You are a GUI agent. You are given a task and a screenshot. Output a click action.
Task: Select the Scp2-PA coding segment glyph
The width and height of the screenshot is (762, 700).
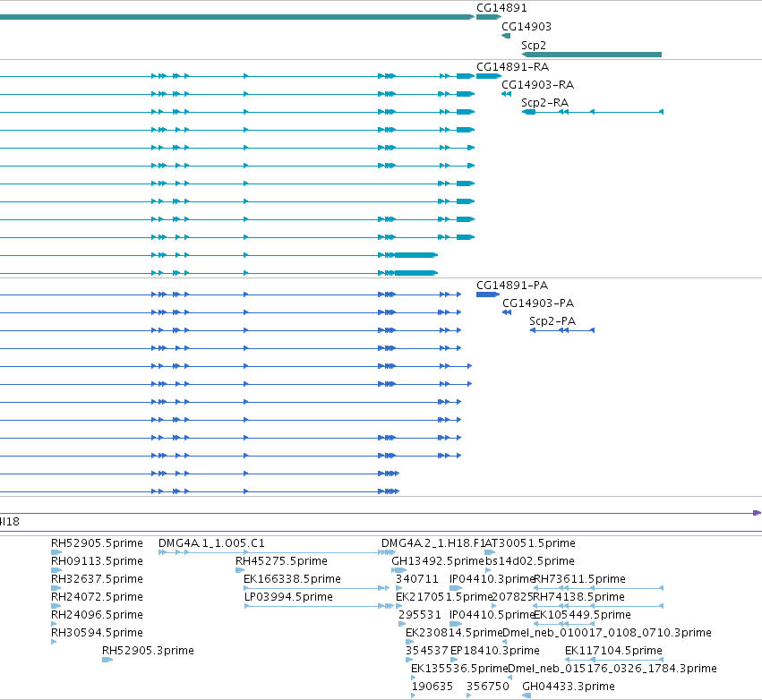coord(562,330)
